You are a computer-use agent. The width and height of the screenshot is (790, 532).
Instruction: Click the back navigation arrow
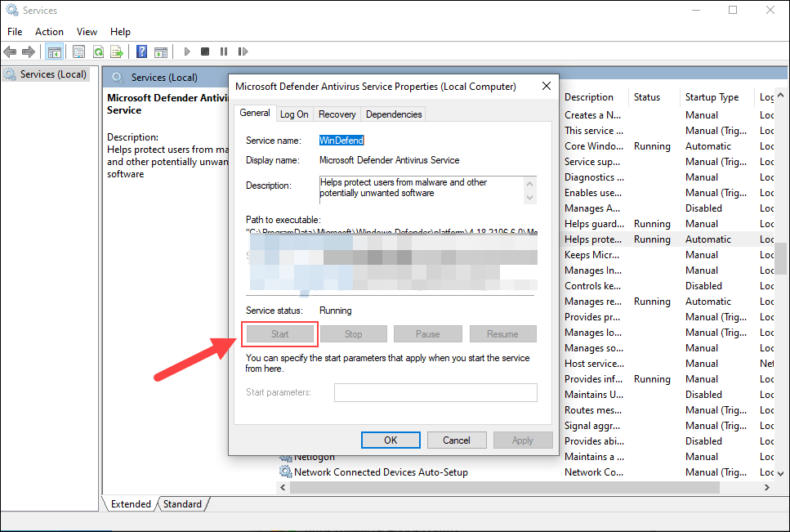[10, 51]
